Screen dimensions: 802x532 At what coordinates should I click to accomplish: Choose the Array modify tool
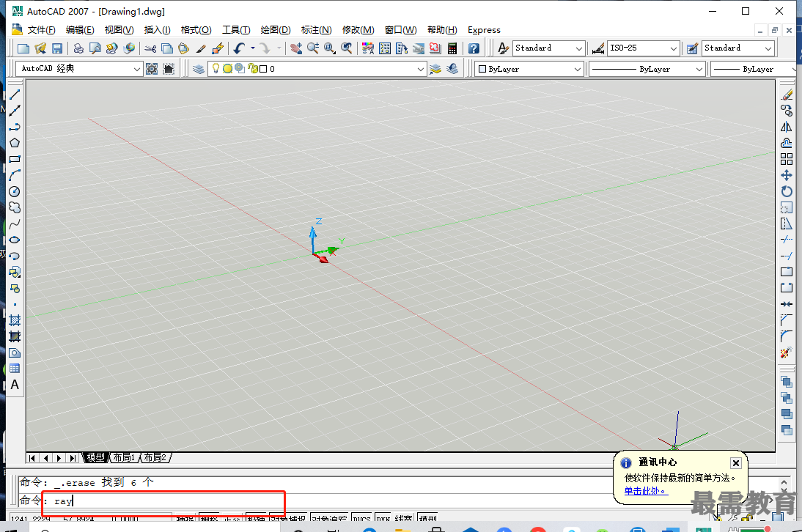(787, 159)
